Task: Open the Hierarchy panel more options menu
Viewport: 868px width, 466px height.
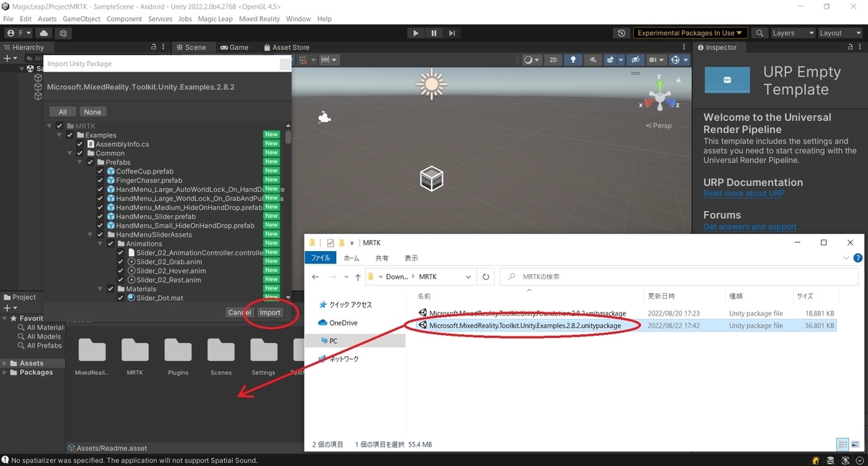Action: (x=164, y=48)
